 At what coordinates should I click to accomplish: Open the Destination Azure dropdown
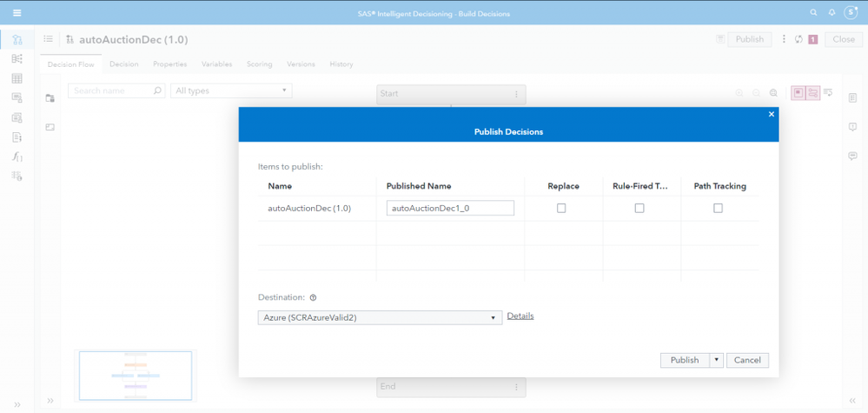coord(380,317)
